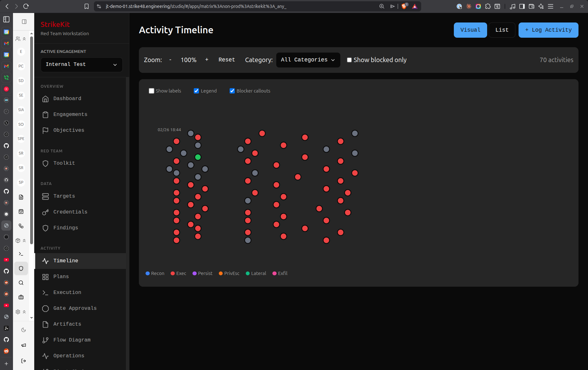Expand the Internal Test engagement dropdown
This screenshot has width=588, height=370.
tap(82, 65)
